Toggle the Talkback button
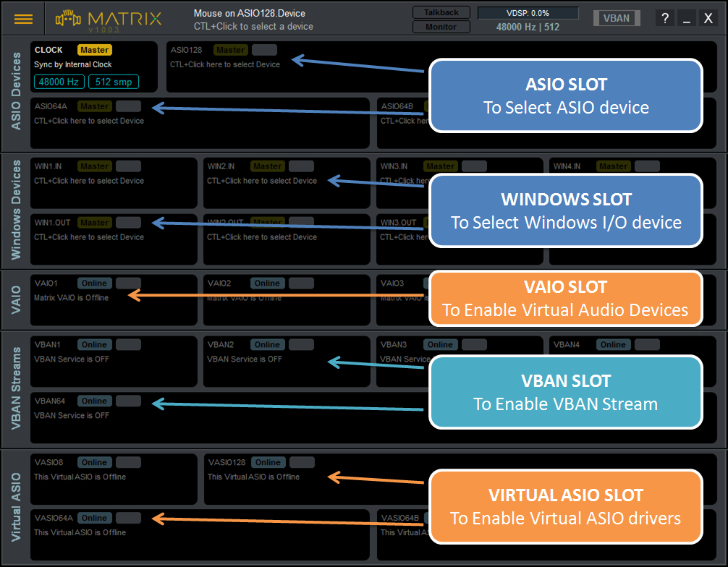 441,12
